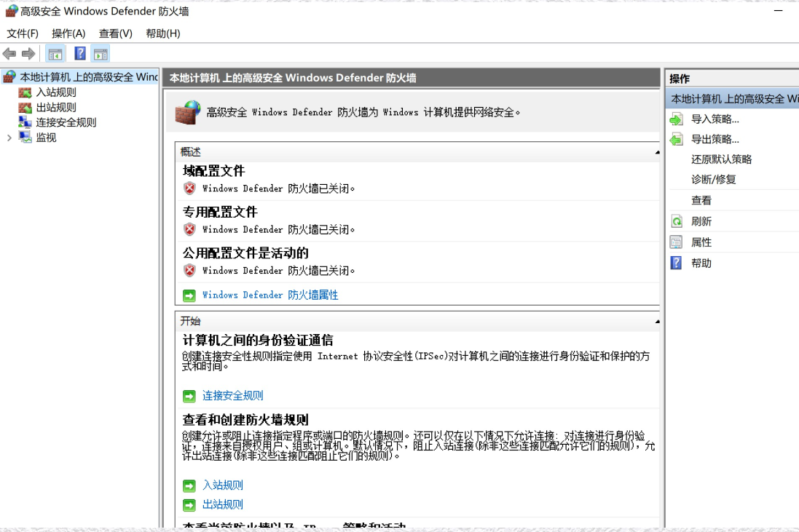Expand the 监视 tree node chevron

9,138
